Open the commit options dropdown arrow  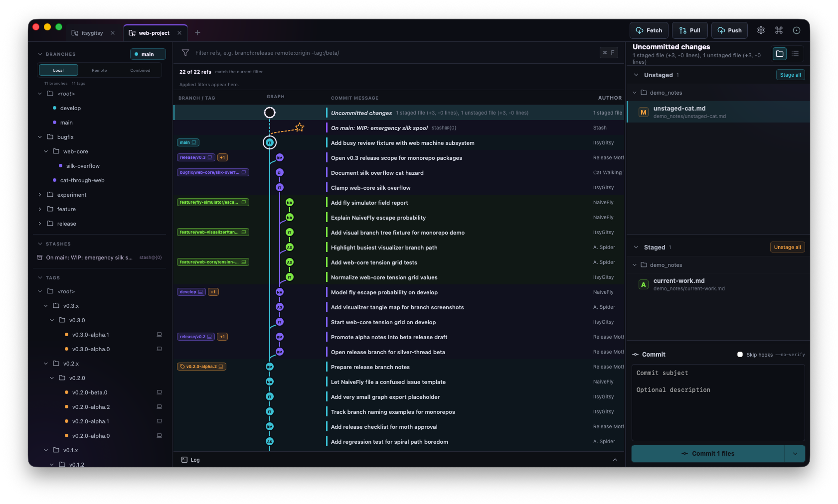pyautogui.click(x=795, y=454)
